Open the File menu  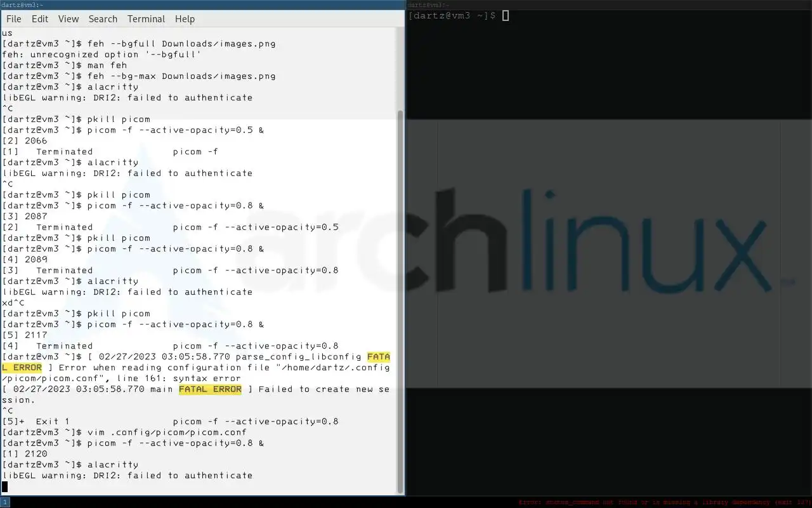pos(14,19)
